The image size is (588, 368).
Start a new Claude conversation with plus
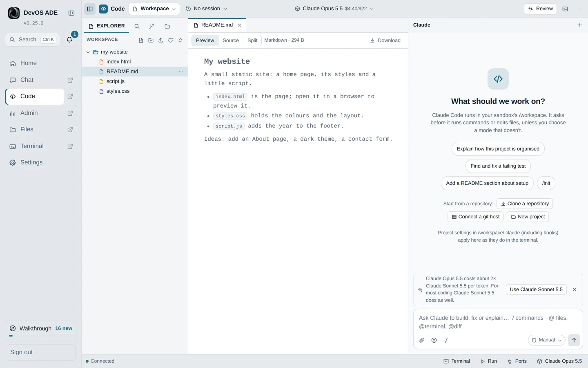[x=579, y=25]
